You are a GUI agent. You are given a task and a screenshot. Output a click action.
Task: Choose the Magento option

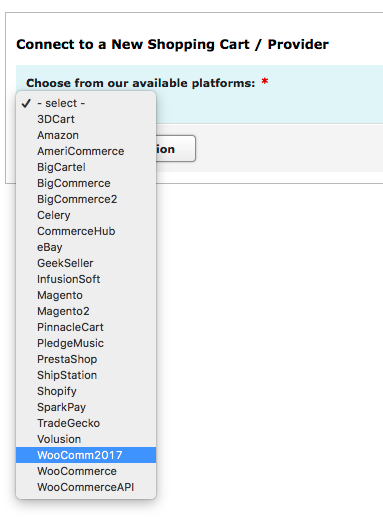click(x=86, y=295)
